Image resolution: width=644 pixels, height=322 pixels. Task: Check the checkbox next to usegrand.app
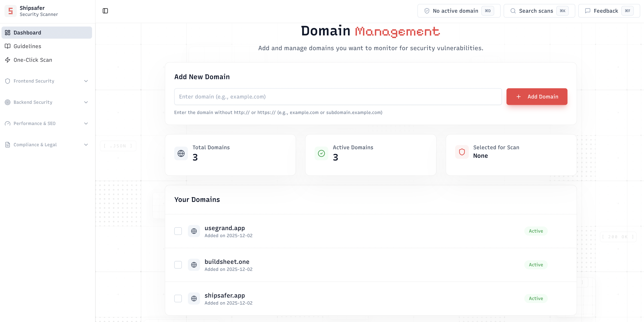pos(178,231)
